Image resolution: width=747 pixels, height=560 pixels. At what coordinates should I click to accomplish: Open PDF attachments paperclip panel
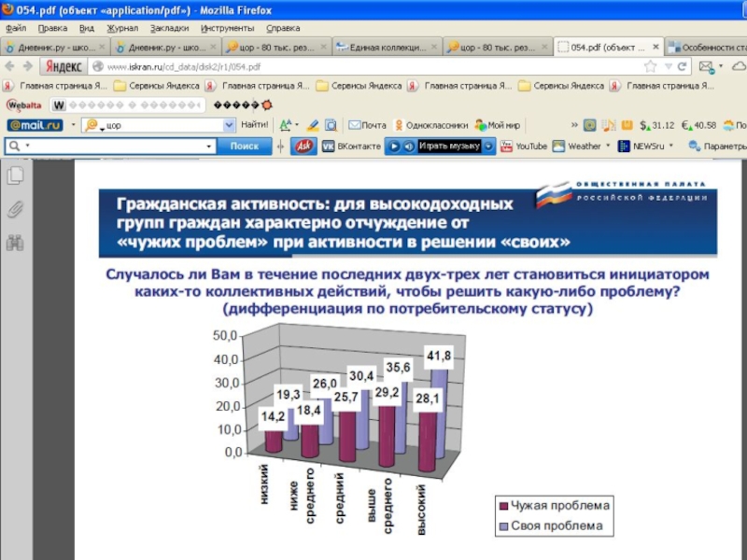15,209
